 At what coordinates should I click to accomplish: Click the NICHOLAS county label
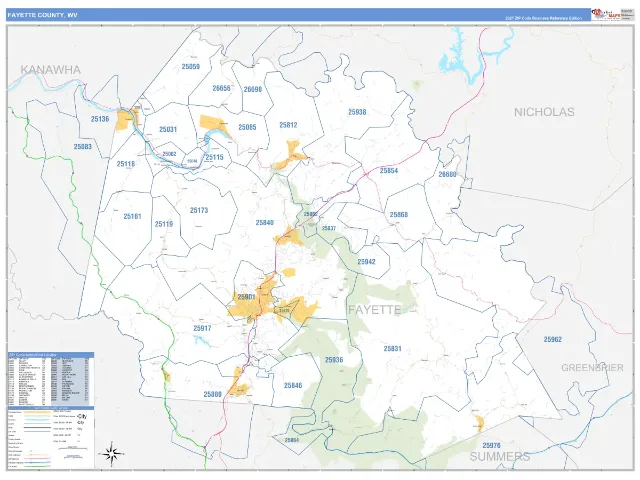(544, 112)
